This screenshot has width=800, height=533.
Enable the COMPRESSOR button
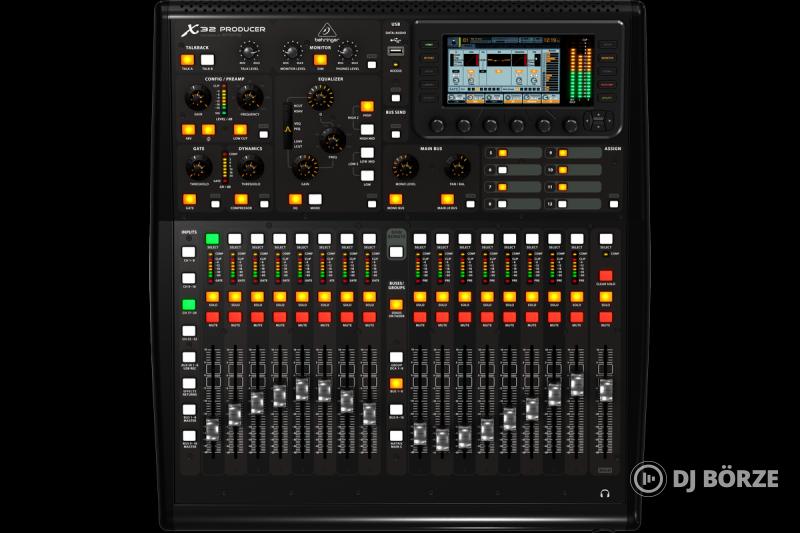241,199
